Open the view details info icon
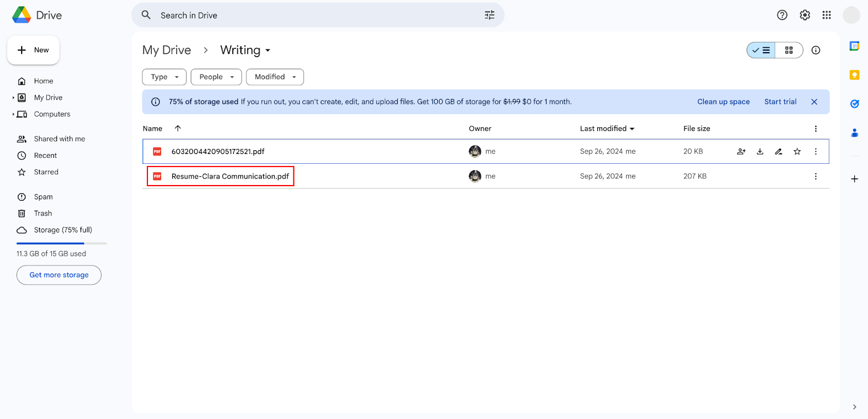This screenshot has width=868, height=419. pos(815,50)
